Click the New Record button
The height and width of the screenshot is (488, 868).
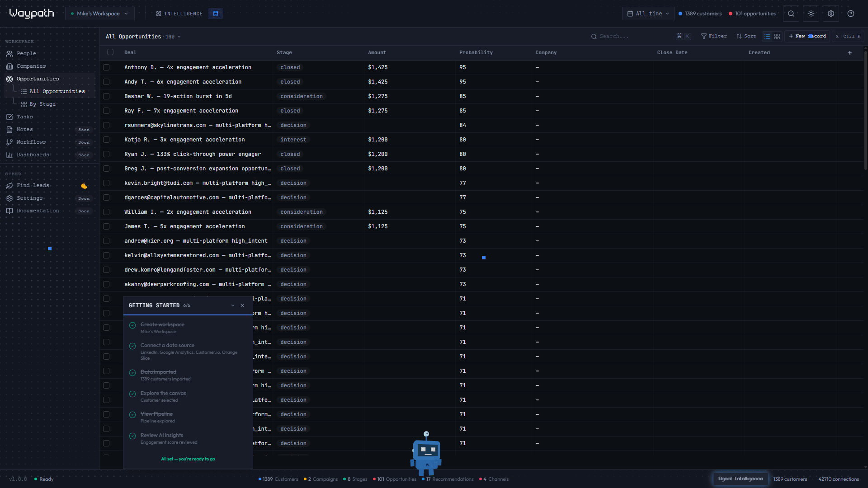(x=807, y=36)
